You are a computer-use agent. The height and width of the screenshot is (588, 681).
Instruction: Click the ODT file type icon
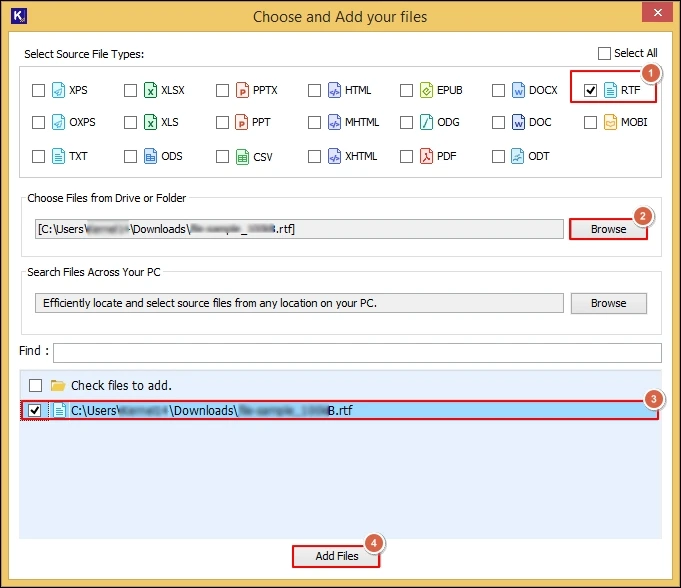(517, 156)
